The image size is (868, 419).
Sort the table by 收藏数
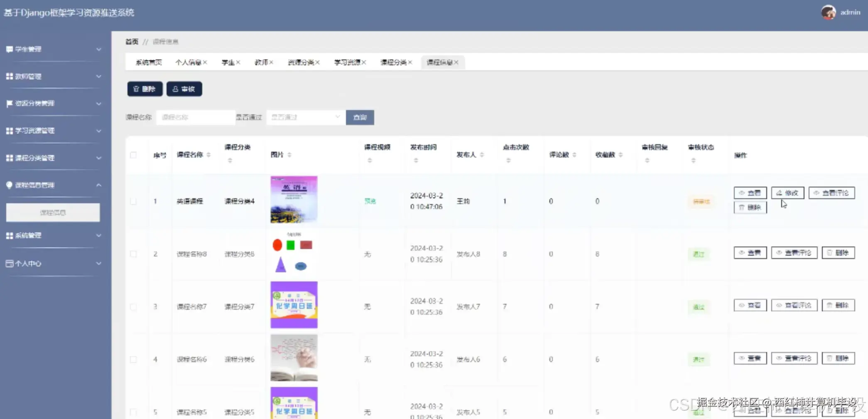(x=620, y=155)
